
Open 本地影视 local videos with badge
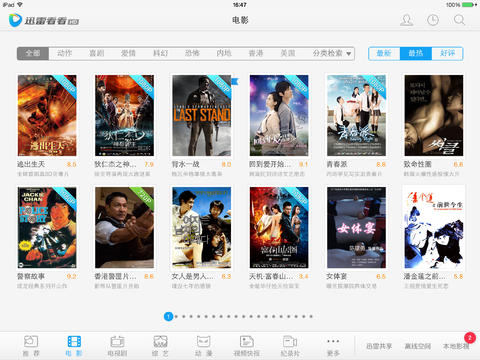[456, 346]
